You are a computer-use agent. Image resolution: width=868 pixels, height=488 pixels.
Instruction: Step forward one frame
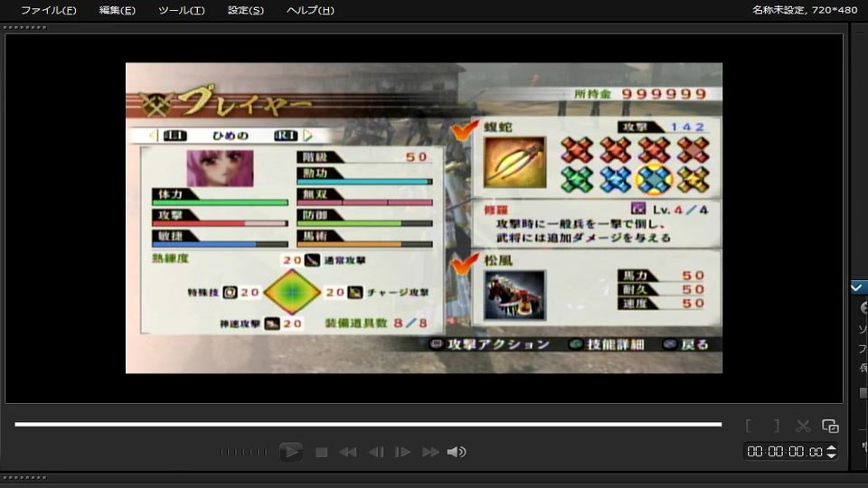point(402,453)
